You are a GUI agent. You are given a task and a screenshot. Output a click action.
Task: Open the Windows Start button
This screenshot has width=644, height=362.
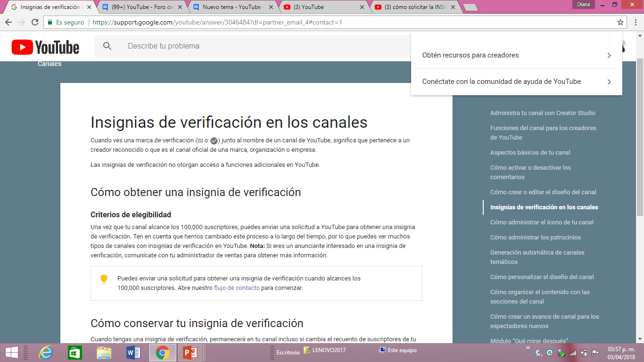point(11,353)
